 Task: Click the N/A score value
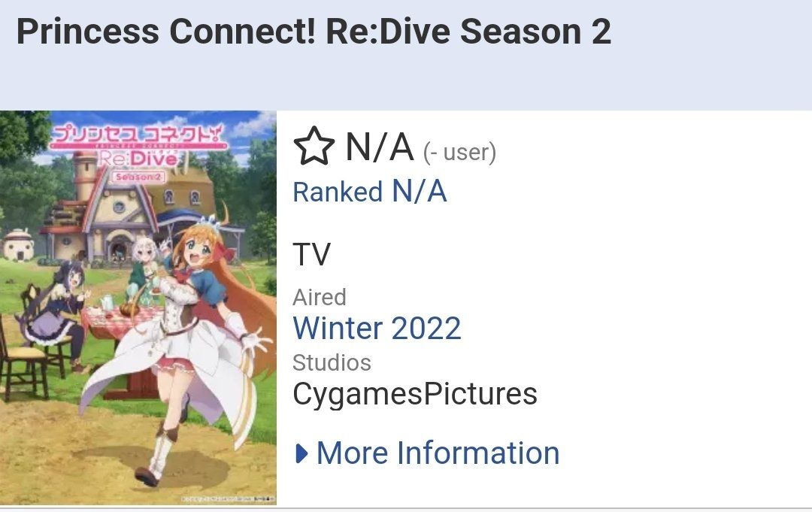click(380, 147)
